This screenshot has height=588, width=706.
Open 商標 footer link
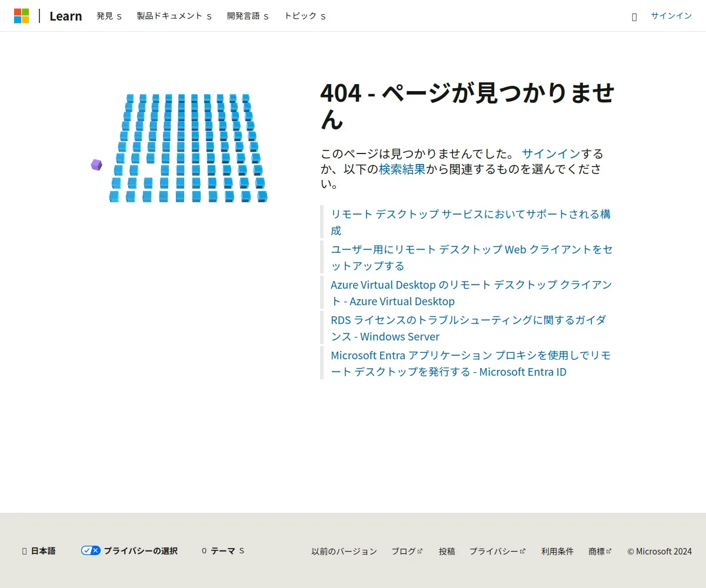click(x=600, y=551)
